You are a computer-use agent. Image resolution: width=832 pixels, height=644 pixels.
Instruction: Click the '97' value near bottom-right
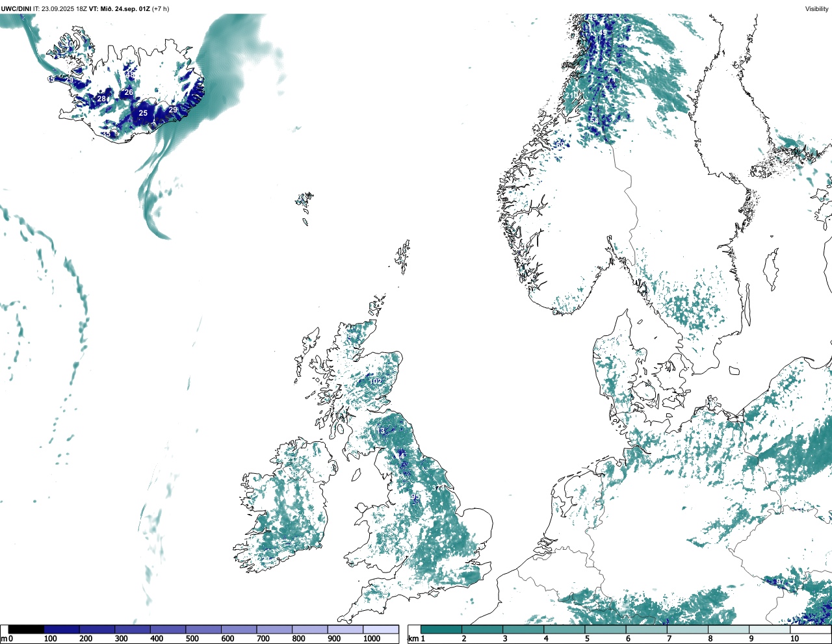coord(780,582)
